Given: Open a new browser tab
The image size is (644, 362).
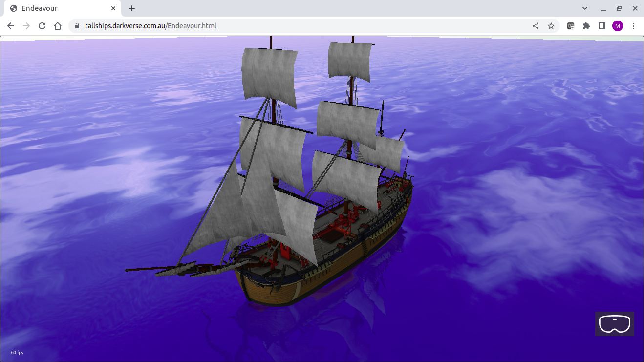Looking at the screenshot, I should coord(132,8).
